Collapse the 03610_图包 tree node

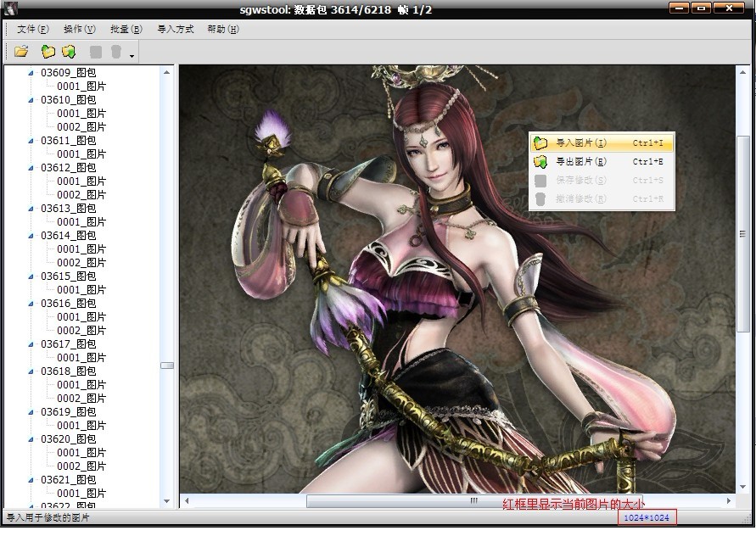click(x=31, y=100)
